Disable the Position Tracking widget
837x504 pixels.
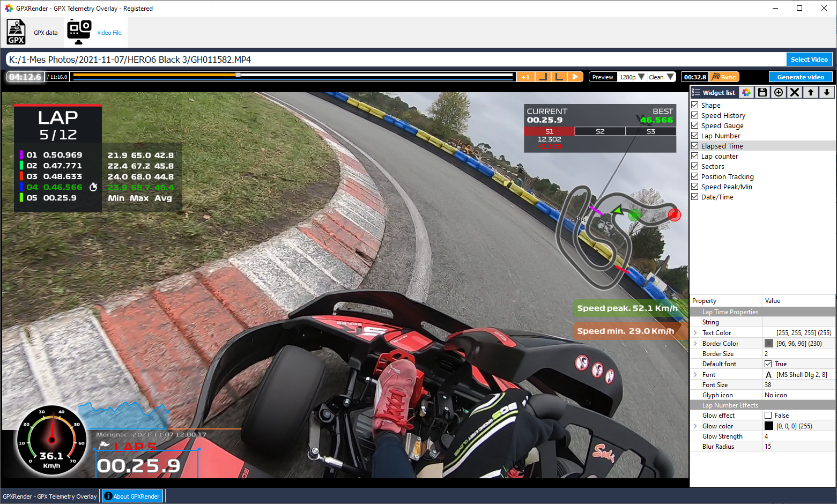point(695,176)
